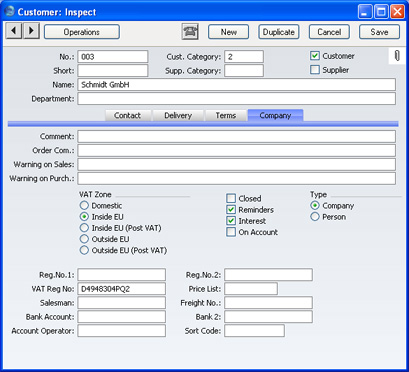This screenshot has width=409, height=372.
Task: Enable the On Account checkbox
Action: point(231,232)
